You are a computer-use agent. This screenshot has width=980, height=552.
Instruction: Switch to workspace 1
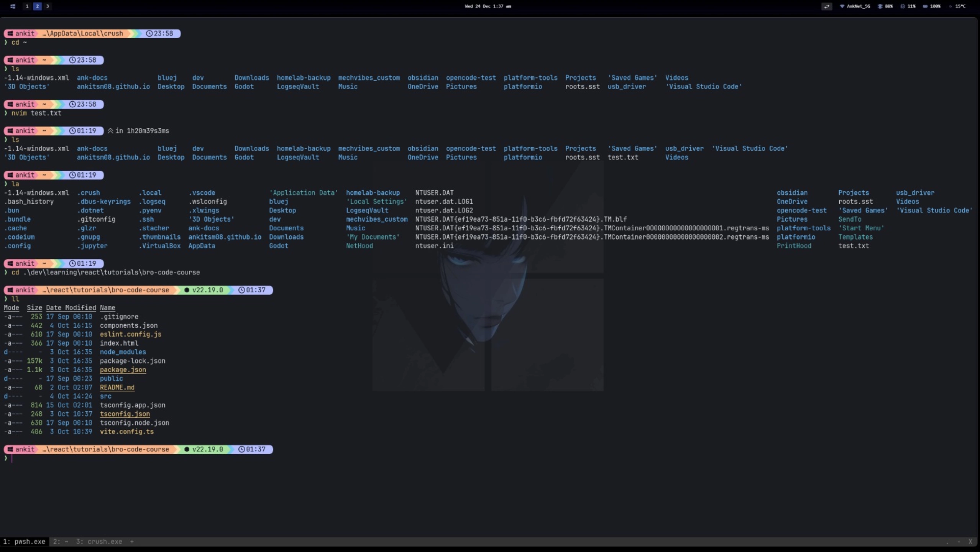pyautogui.click(x=27, y=6)
